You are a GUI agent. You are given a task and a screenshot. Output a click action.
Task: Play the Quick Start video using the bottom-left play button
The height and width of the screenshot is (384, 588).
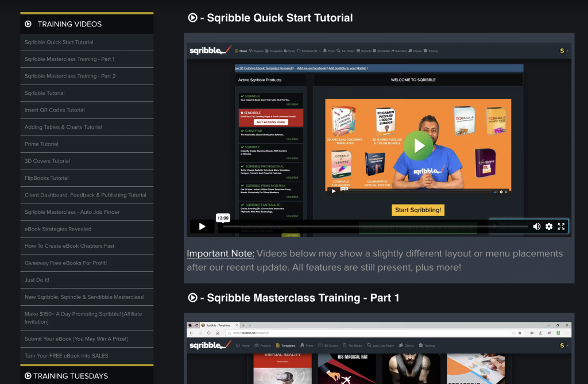coord(202,226)
